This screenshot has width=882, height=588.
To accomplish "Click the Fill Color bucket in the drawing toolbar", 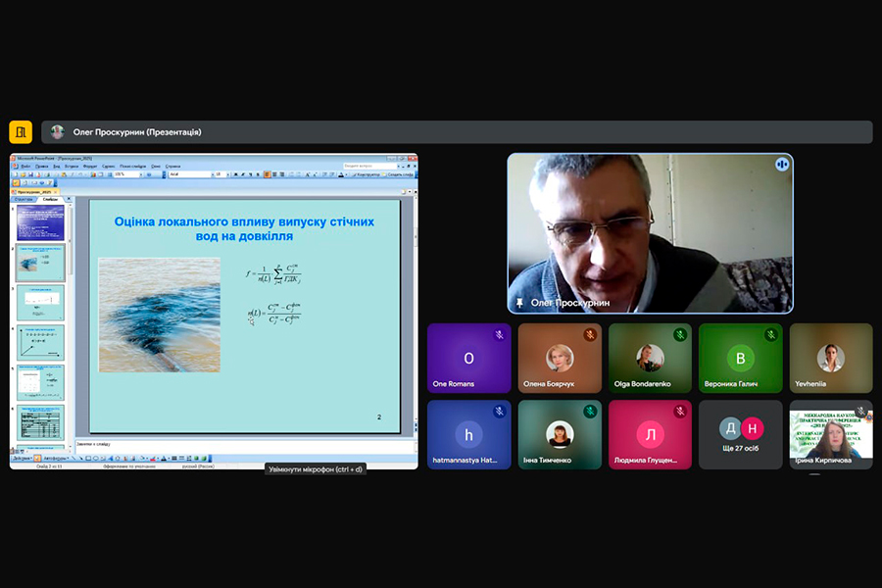I will pos(142,458).
